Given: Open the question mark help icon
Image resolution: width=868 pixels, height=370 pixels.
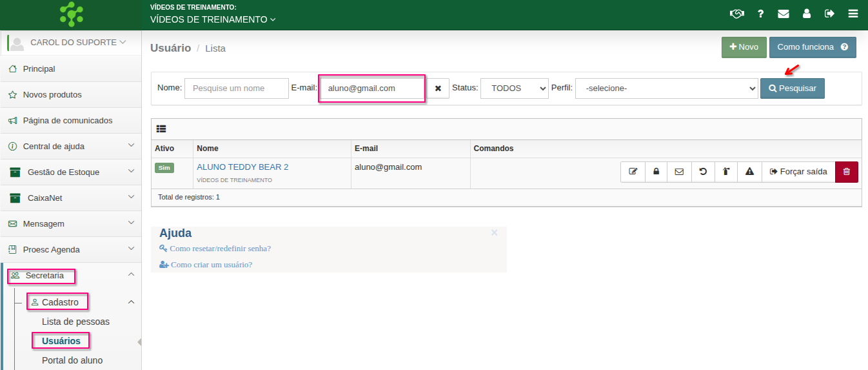Looking at the screenshot, I should tap(761, 14).
